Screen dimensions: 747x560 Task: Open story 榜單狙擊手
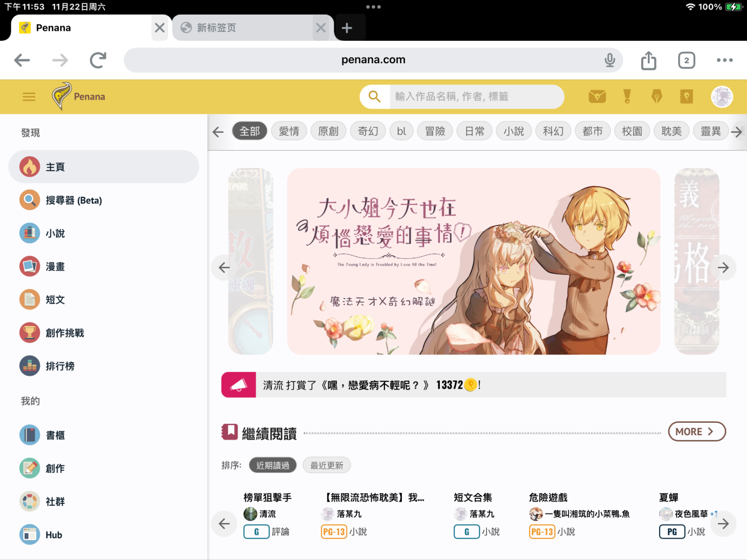(268, 497)
